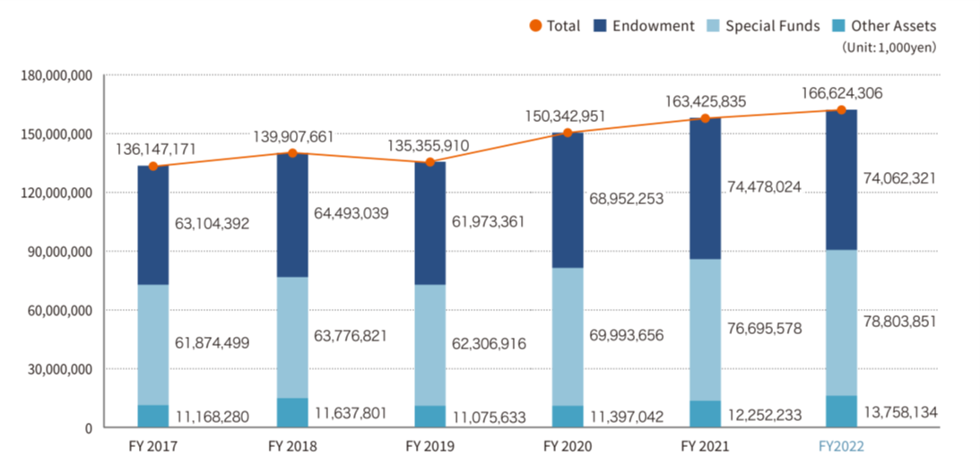Click endowment value 64,493,039
Screen dimensions: 980x473
coord(351,213)
